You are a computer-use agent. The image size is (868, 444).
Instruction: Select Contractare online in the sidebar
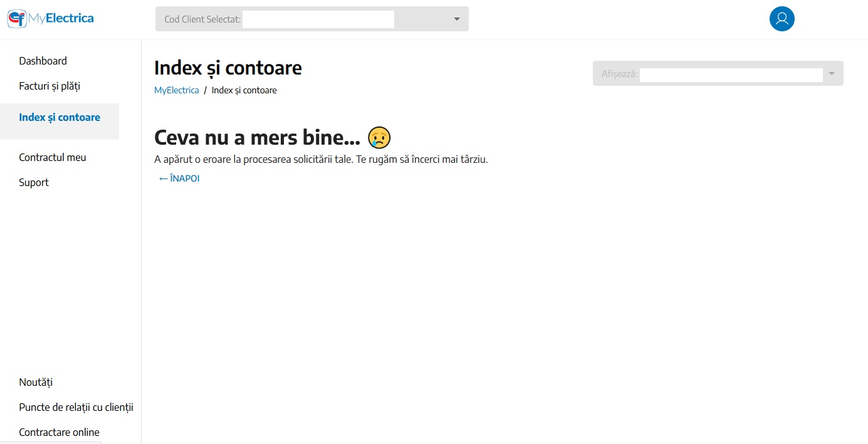coord(59,432)
